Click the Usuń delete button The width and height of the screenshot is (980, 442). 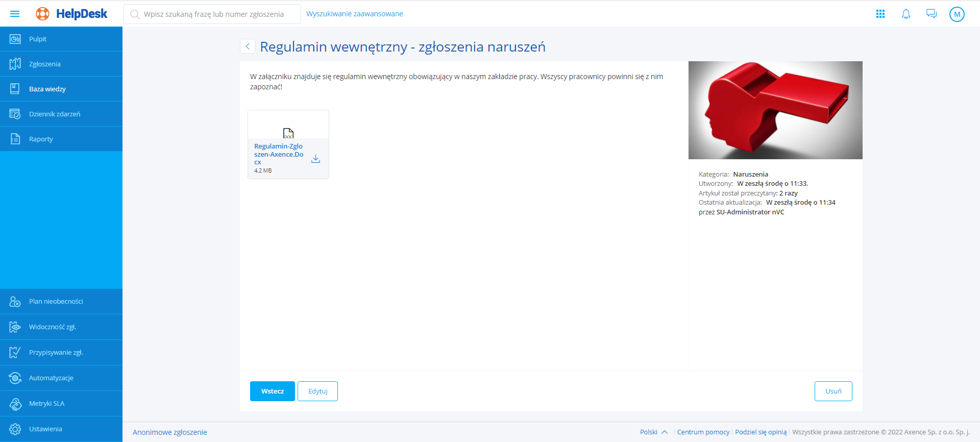click(833, 391)
